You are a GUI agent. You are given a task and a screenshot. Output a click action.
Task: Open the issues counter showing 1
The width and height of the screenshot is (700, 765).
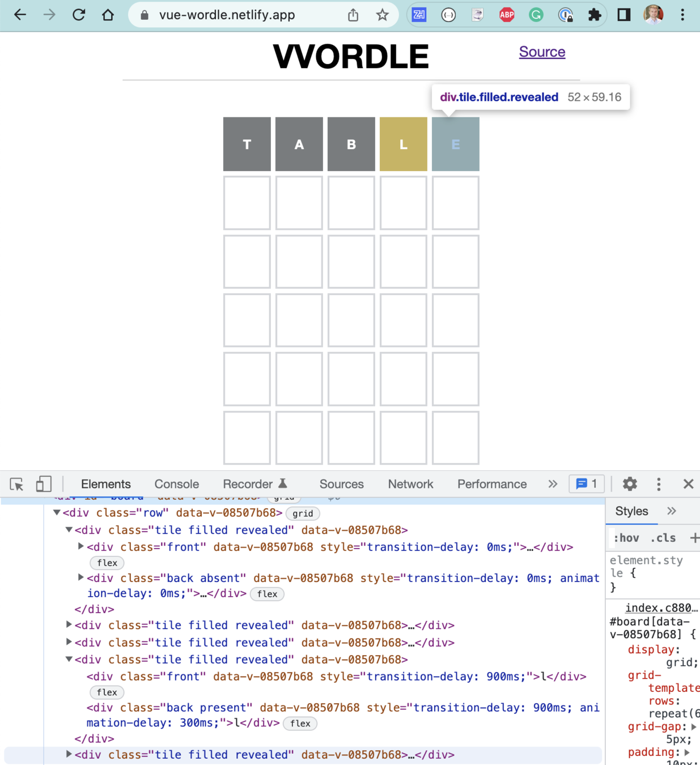click(x=587, y=484)
